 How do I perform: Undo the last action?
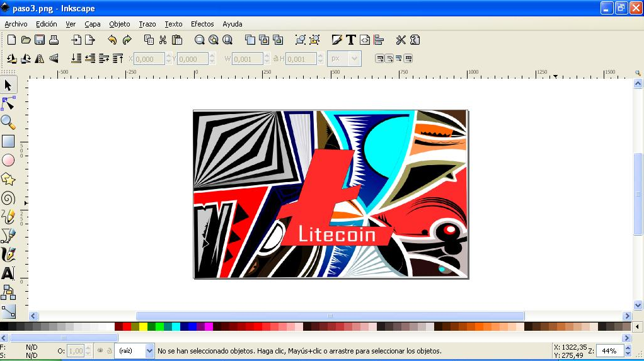(x=112, y=40)
